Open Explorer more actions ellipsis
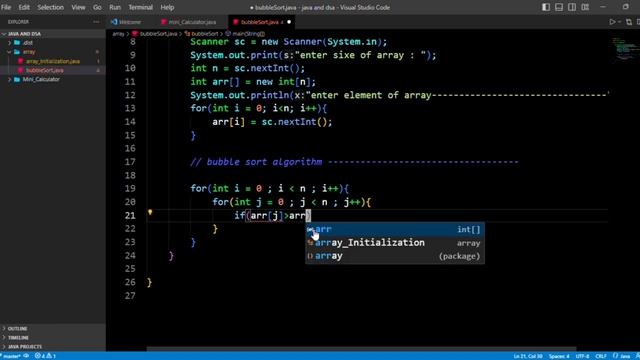 [x=96, y=22]
